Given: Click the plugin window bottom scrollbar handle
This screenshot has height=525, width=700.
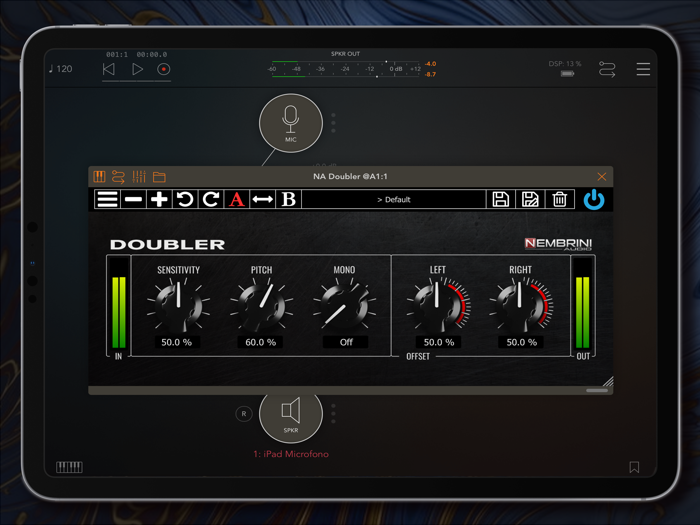Looking at the screenshot, I should coord(597,391).
